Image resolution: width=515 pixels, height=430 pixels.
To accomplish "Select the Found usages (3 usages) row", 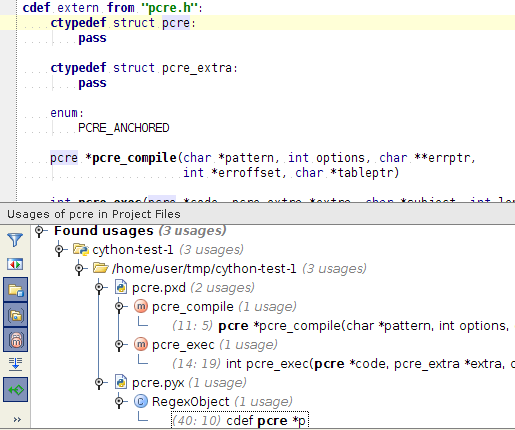I will click(x=140, y=231).
